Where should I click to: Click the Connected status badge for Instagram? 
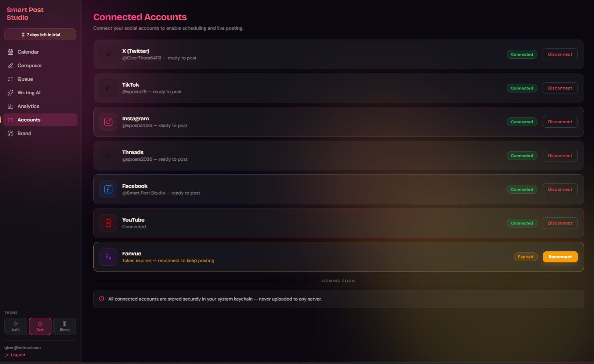click(522, 122)
